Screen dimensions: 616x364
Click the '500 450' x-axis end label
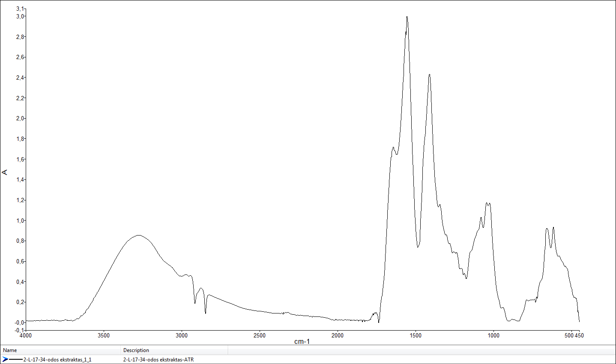coord(574,335)
